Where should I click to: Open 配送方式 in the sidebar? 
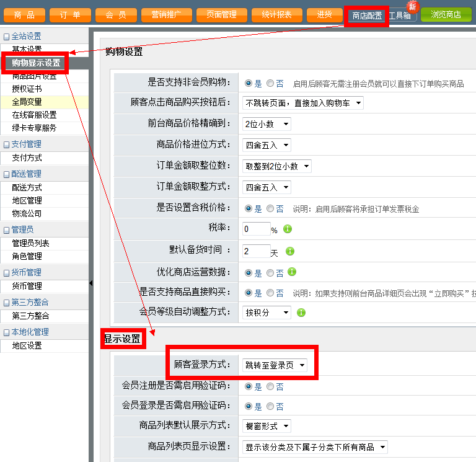coord(27,187)
